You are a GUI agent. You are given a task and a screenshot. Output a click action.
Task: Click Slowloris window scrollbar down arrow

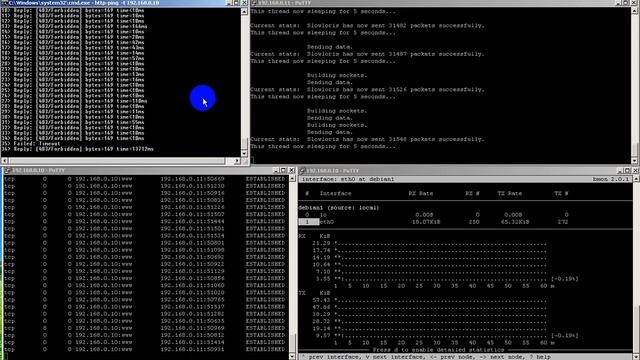pos(635,161)
